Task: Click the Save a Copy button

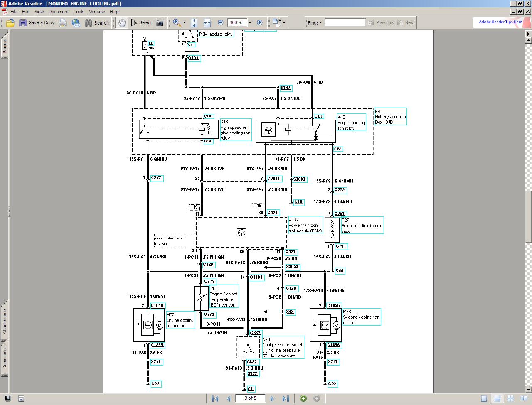Action: [x=37, y=23]
